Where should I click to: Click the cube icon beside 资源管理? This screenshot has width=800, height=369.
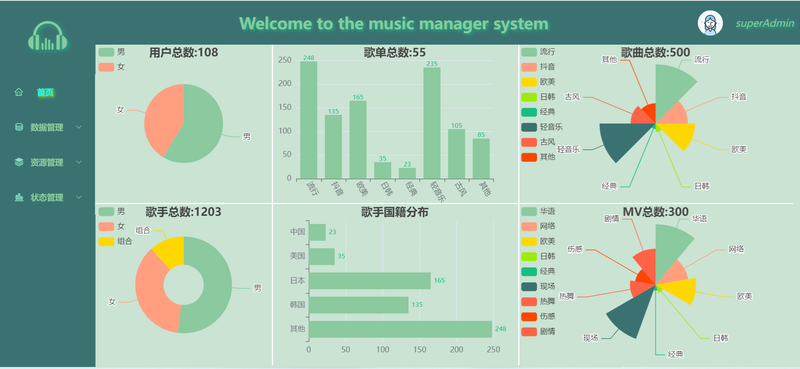[x=19, y=162]
